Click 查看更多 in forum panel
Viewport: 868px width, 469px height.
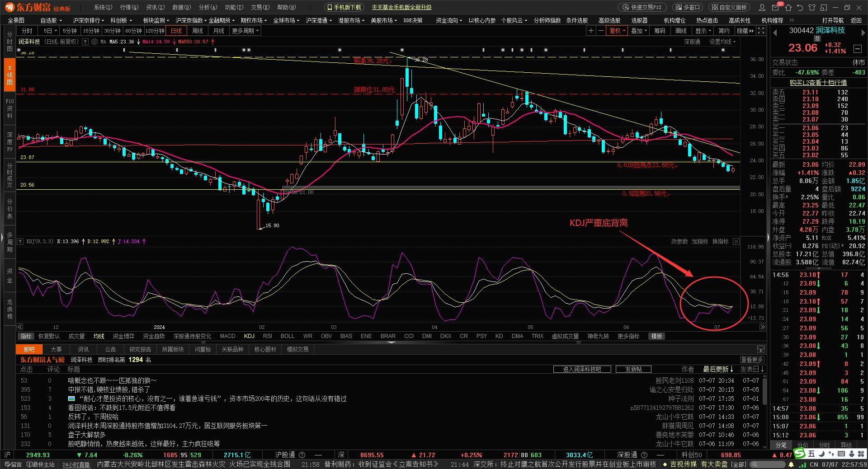coord(752,360)
